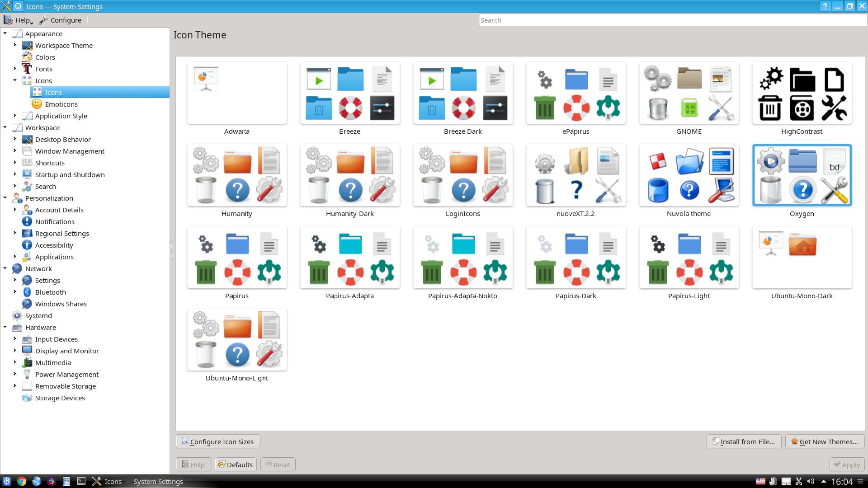Open Startup and Shutdown settings
Viewport: 868px width, 488px height.
(x=70, y=174)
